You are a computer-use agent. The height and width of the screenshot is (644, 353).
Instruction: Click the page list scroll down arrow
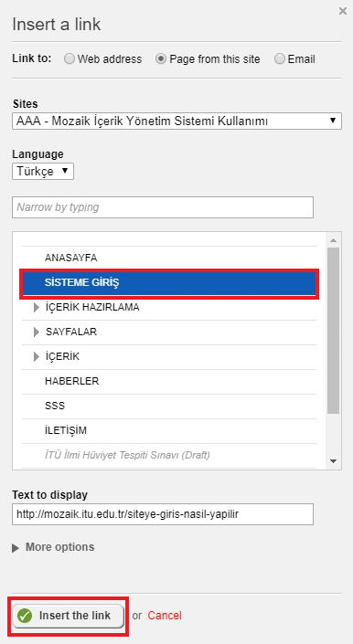pos(333,461)
